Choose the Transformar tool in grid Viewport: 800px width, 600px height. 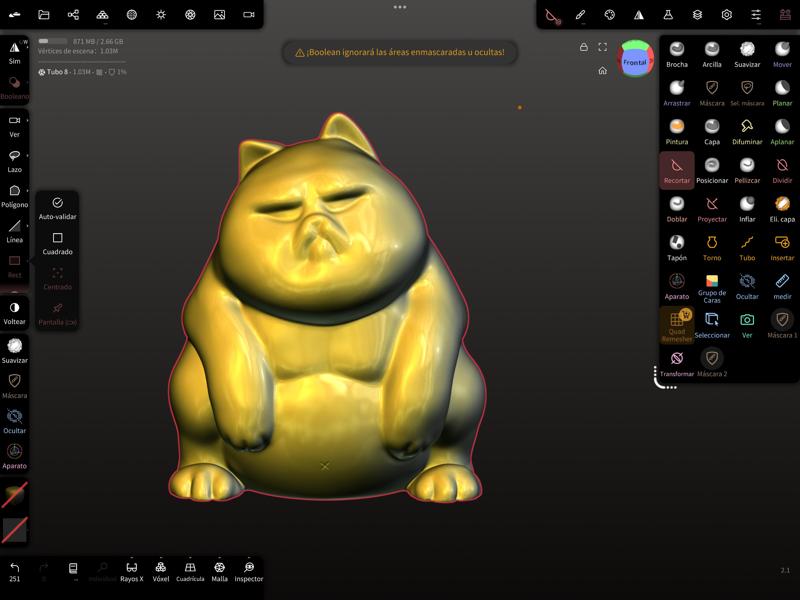[x=677, y=364]
